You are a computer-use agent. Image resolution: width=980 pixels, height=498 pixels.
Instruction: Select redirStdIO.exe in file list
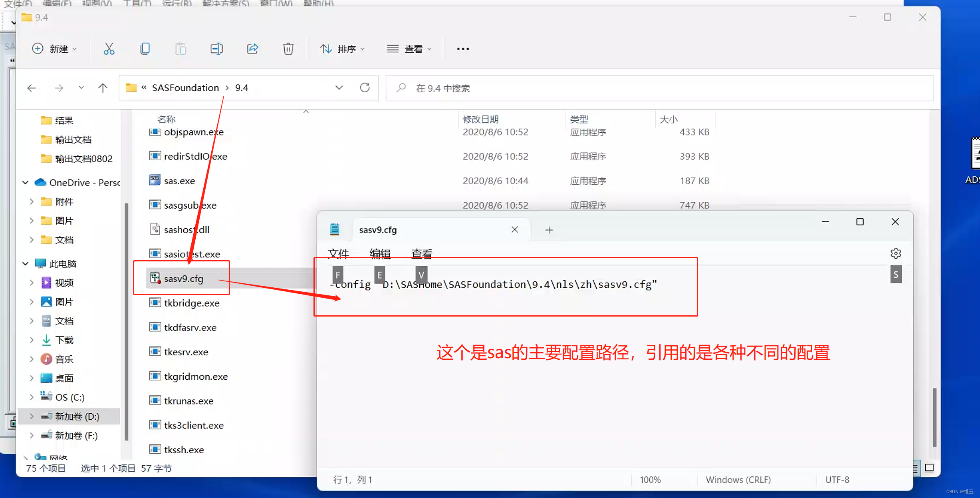coord(188,156)
